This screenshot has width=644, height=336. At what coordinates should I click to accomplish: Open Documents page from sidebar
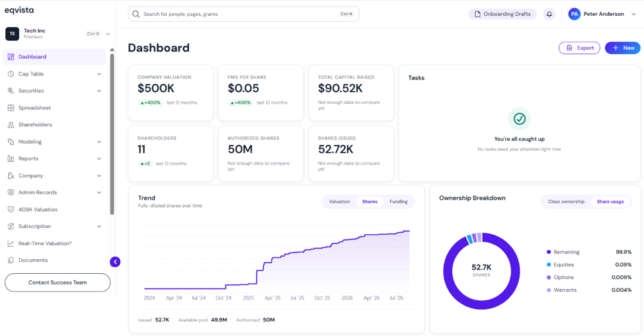coord(54,260)
